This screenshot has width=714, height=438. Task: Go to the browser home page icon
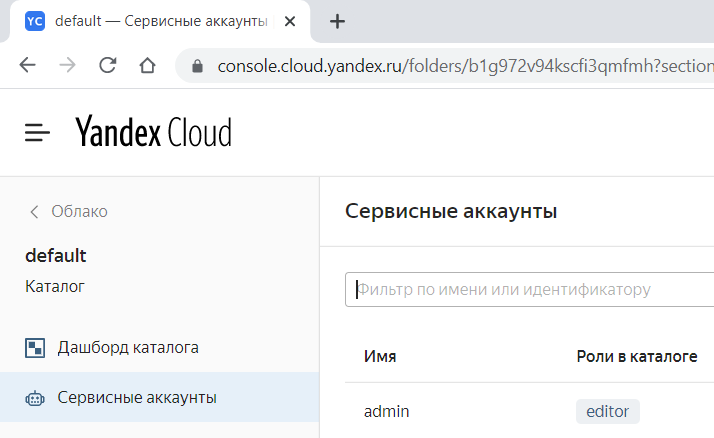[x=147, y=66]
